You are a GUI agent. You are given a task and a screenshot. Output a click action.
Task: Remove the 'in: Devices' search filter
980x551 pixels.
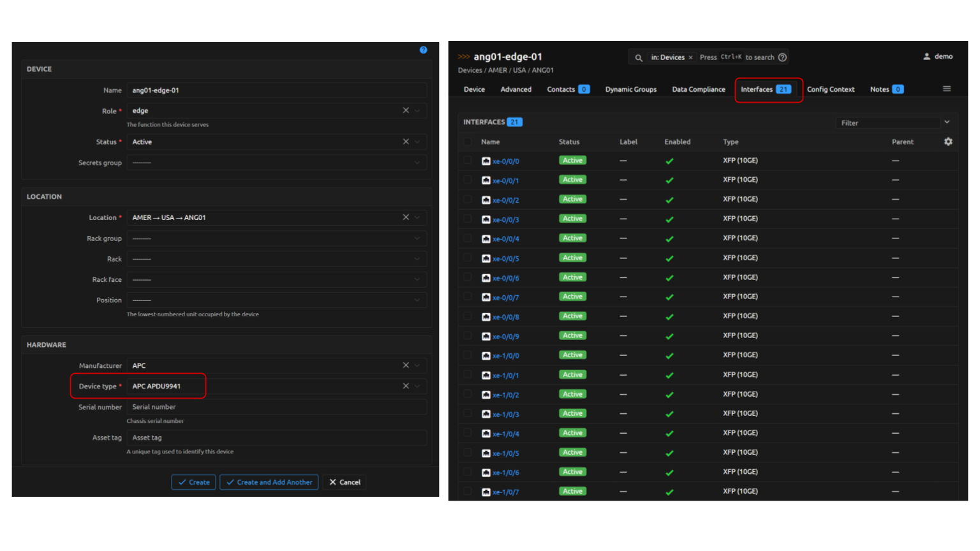point(690,57)
